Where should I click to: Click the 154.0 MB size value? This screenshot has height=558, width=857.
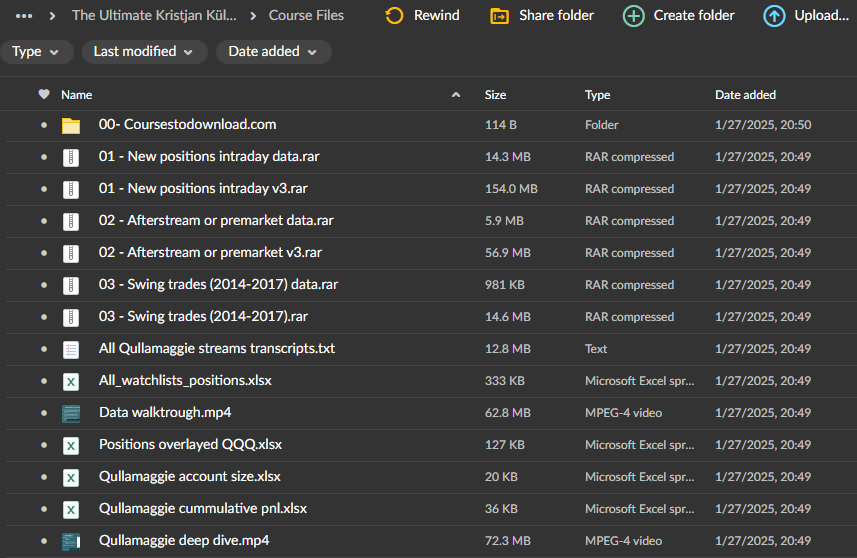pos(511,189)
